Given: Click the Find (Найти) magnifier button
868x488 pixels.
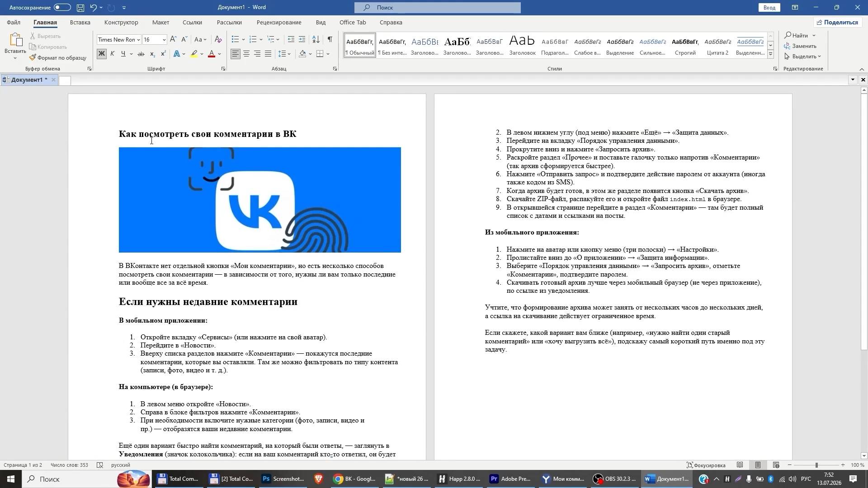Looking at the screenshot, I should click(x=797, y=36).
